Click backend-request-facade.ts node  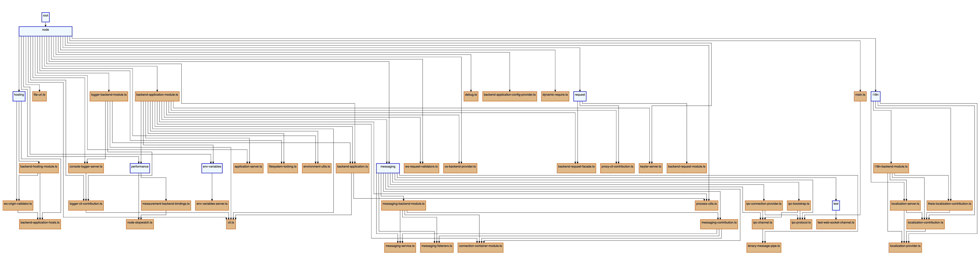coord(576,168)
